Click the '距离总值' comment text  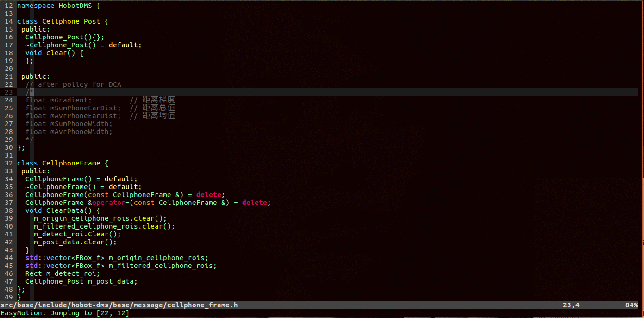pos(158,108)
